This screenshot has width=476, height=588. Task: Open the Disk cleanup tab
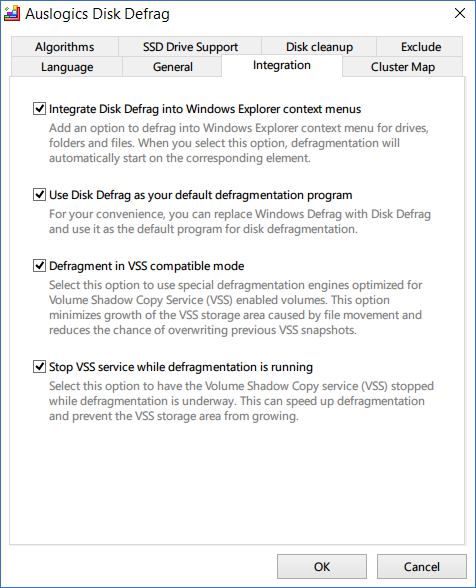319,47
